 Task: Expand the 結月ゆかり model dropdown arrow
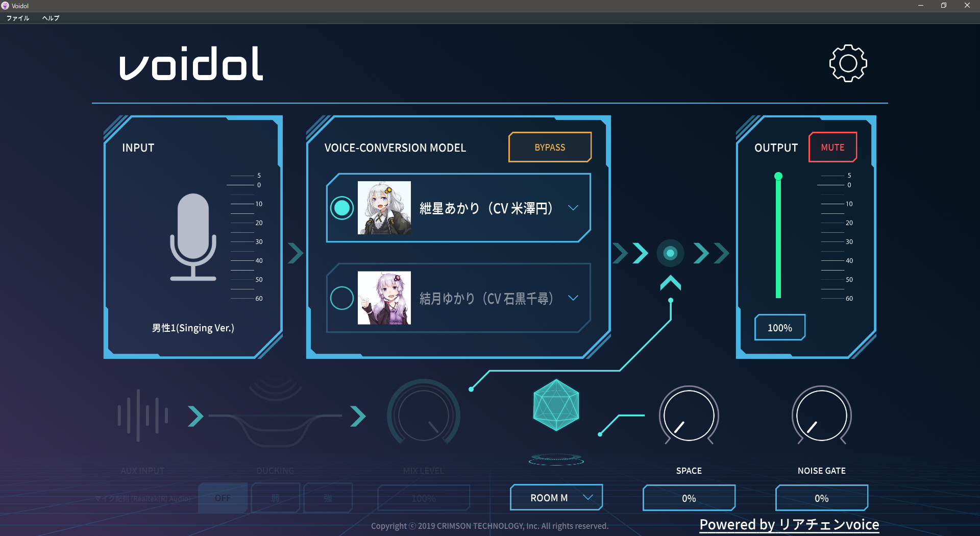(573, 298)
